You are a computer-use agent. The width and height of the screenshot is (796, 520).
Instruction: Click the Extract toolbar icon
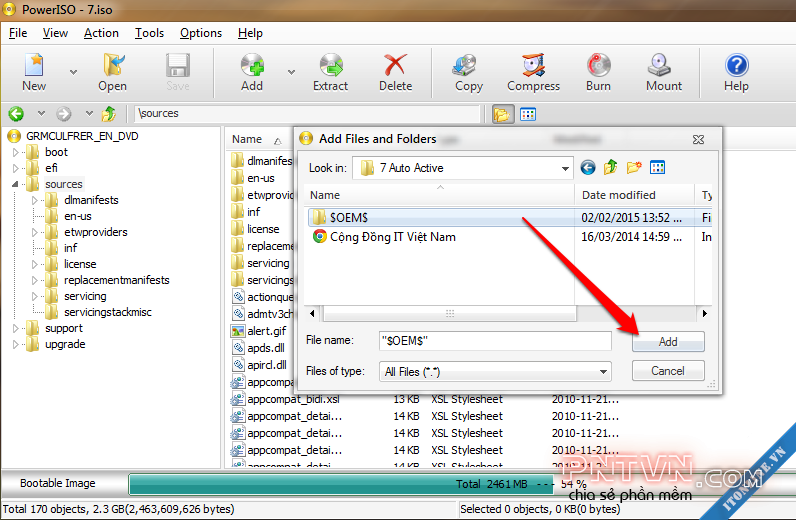pos(330,72)
